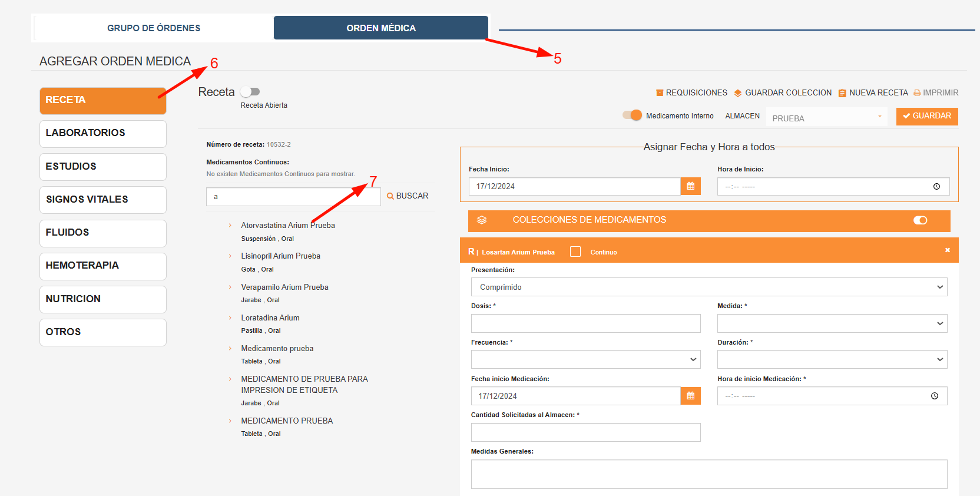Click the IMPRIMIR printer icon

point(917,93)
